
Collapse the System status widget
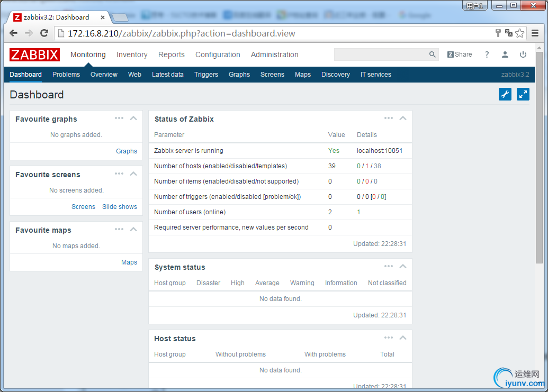click(x=402, y=266)
